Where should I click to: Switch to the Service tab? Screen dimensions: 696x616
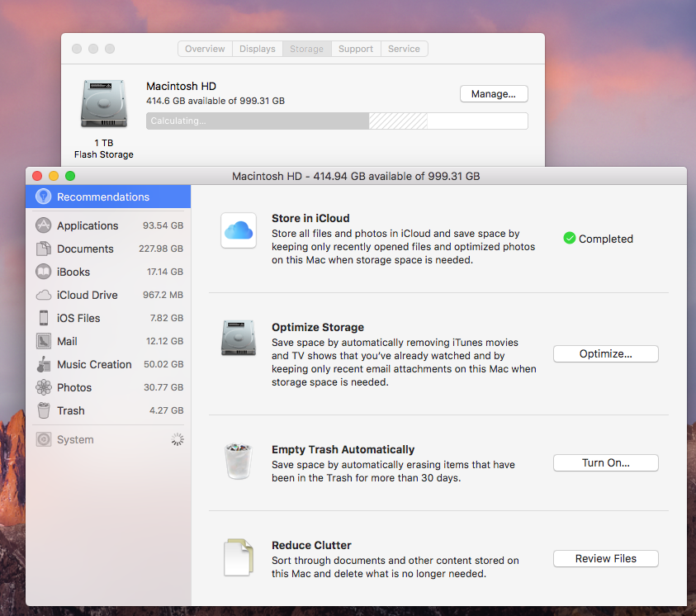point(404,49)
